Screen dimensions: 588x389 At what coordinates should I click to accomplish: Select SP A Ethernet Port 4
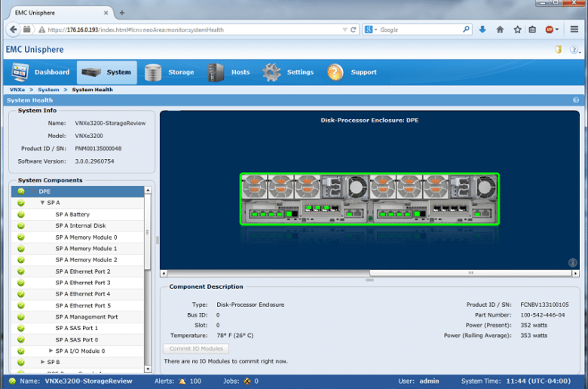click(78, 294)
